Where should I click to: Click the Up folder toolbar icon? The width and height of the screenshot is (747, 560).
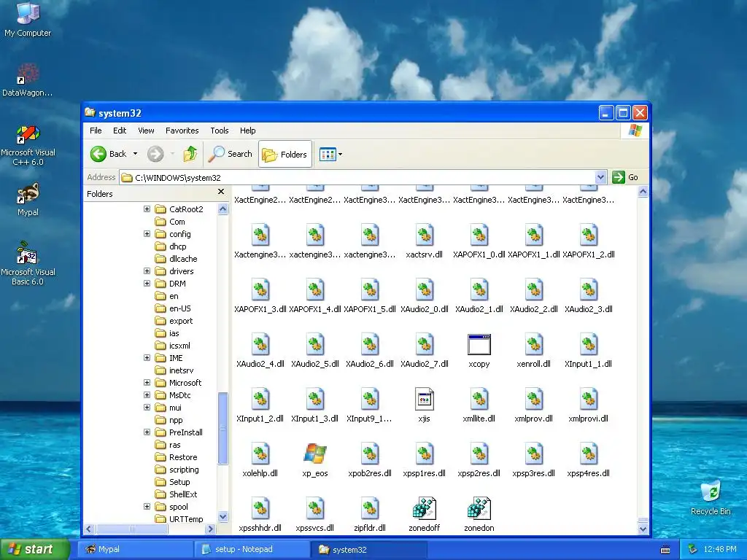(190, 154)
